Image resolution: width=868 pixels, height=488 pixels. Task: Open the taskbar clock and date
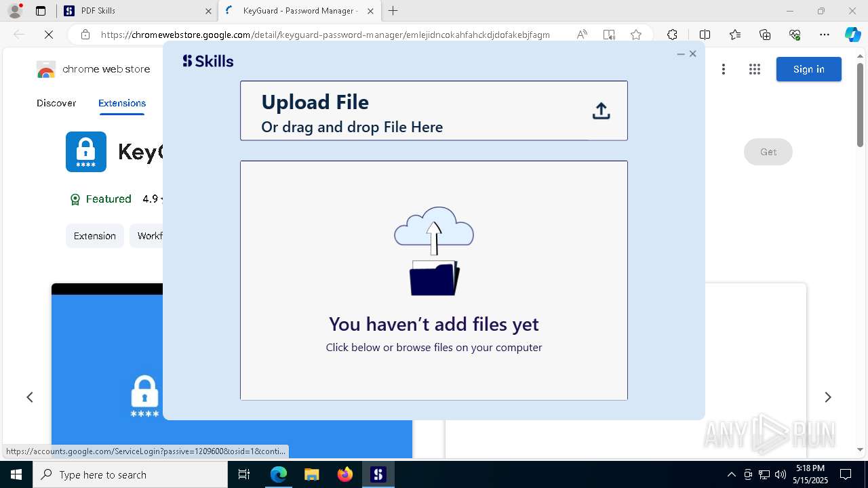click(810, 474)
